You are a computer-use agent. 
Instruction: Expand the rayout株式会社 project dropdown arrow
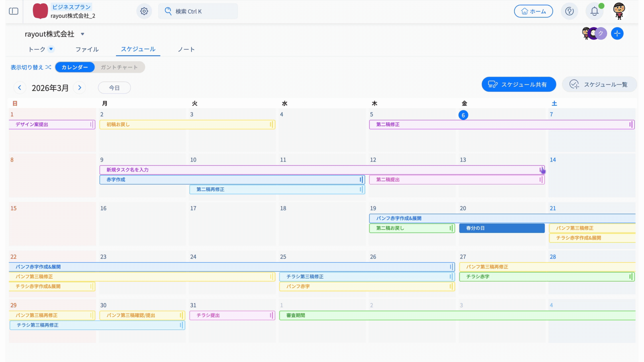pos(83,34)
